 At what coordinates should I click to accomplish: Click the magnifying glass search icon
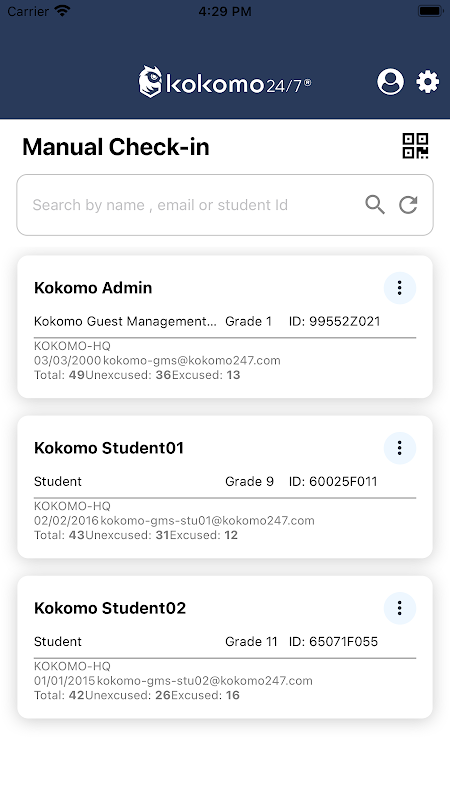tap(374, 205)
